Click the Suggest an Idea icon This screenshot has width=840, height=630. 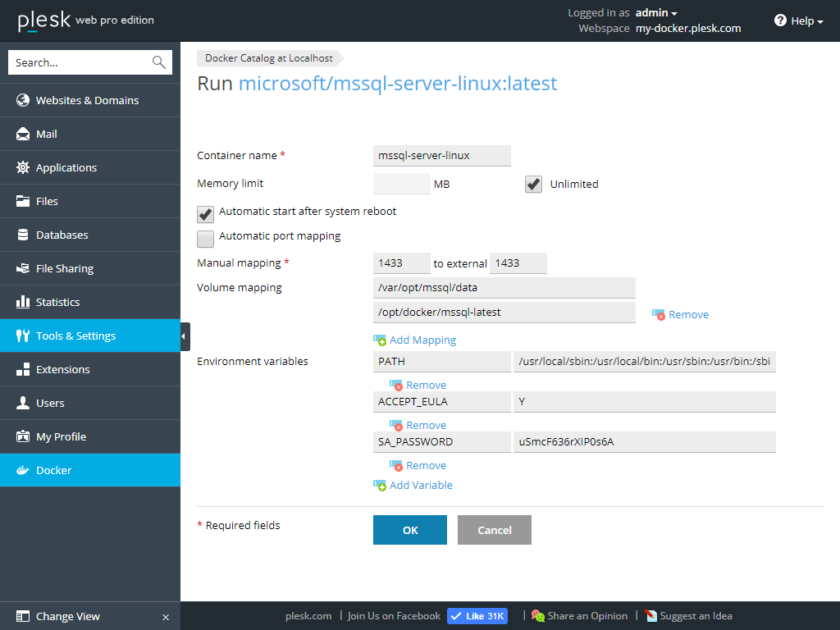(x=651, y=616)
